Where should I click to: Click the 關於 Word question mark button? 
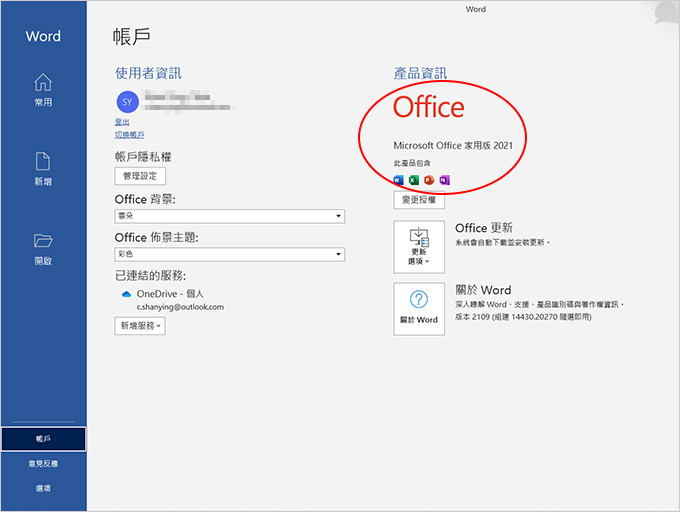[x=419, y=309]
